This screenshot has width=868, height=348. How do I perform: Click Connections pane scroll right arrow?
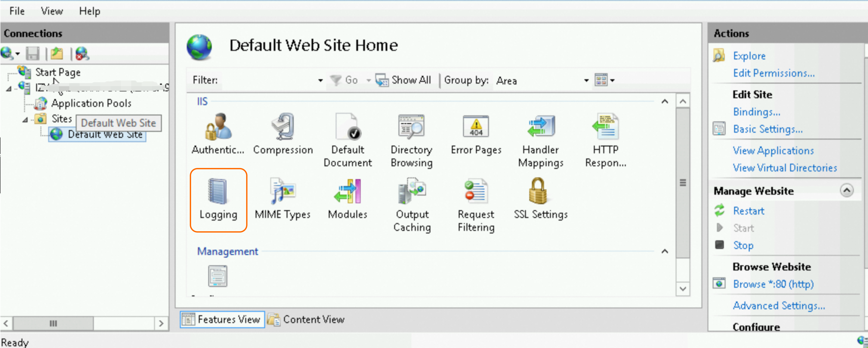click(161, 323)
